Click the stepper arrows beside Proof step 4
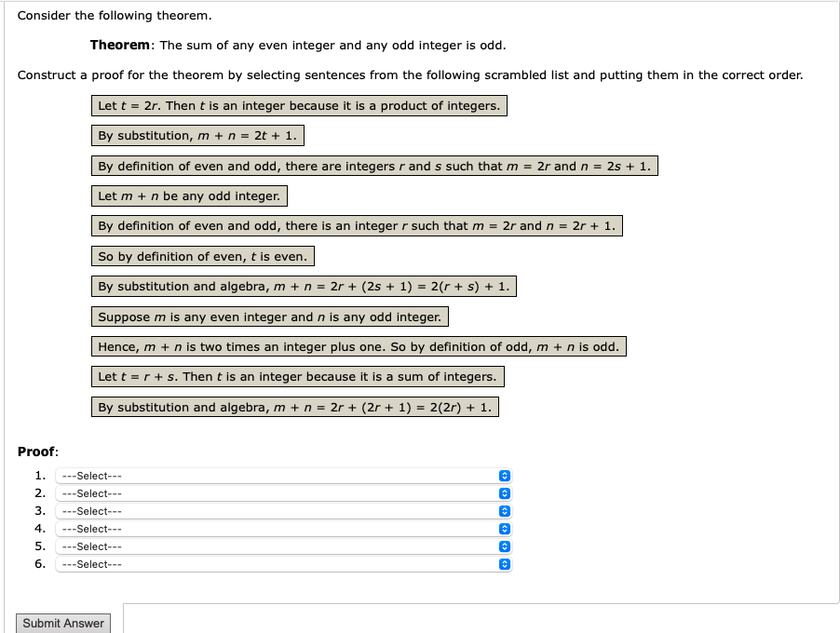 pyautogui.click(x=504, y=529)
